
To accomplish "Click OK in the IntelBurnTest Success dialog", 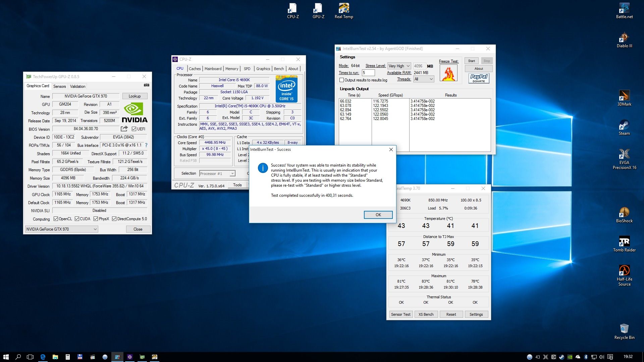I will point(378,215).
